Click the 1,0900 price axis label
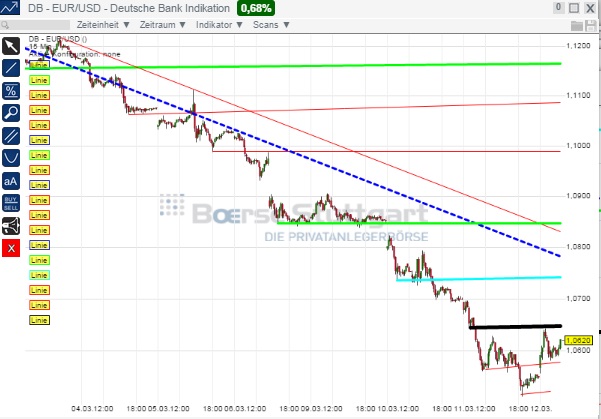Image resolution: width=601 pixels, height=419 pixels. tap(578, 196)
